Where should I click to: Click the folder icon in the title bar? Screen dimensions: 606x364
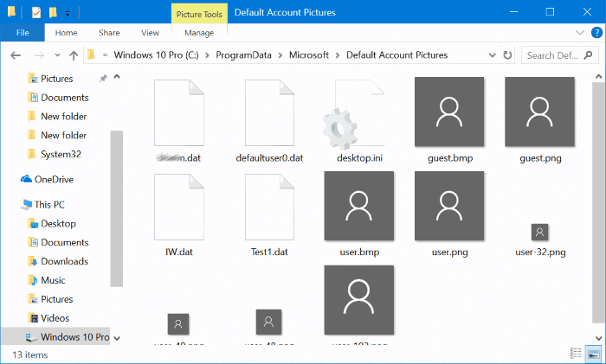11,12
